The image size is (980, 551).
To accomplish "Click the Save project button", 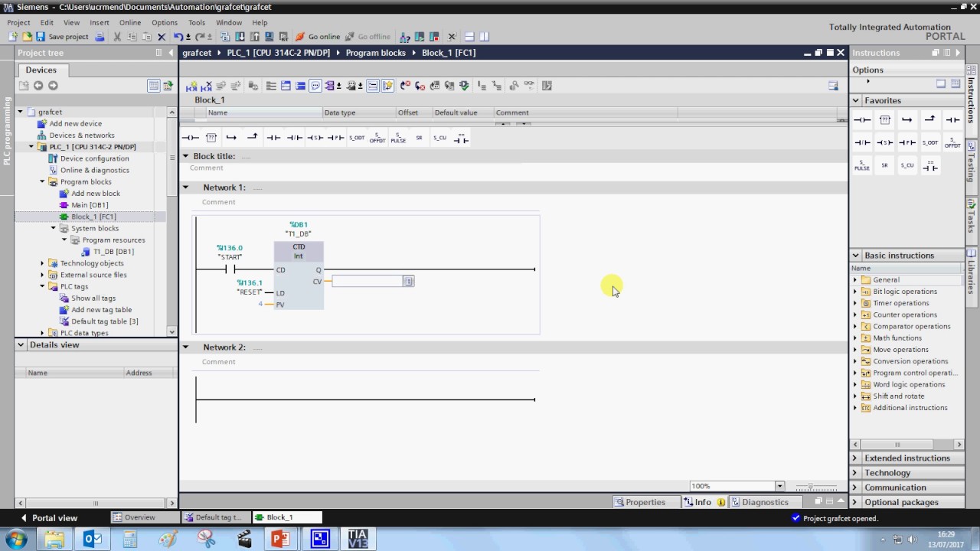I will point(62,37).
